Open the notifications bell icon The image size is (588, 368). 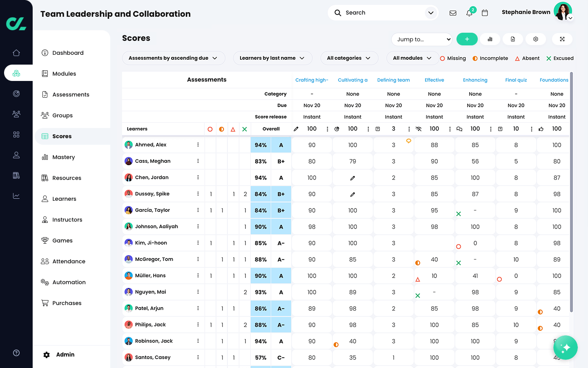click(469, 13)
